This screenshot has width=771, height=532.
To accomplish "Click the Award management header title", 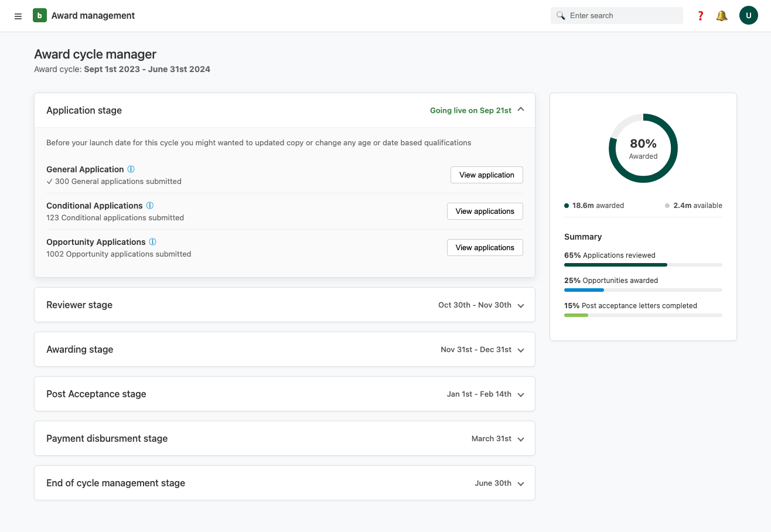I will [x=93, y=16].
